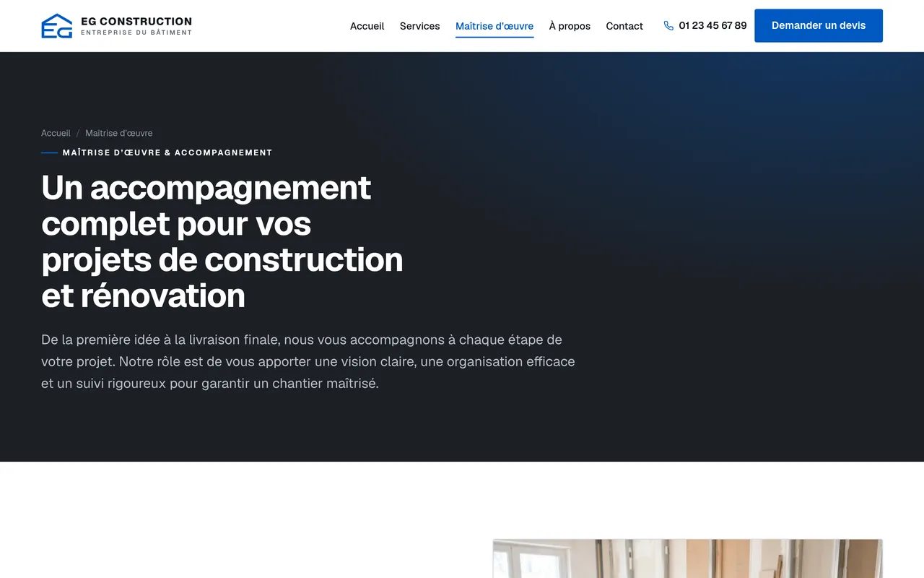Click the Accueil breadcrumb link
924x578 pixels.
(x=56, y=133)
